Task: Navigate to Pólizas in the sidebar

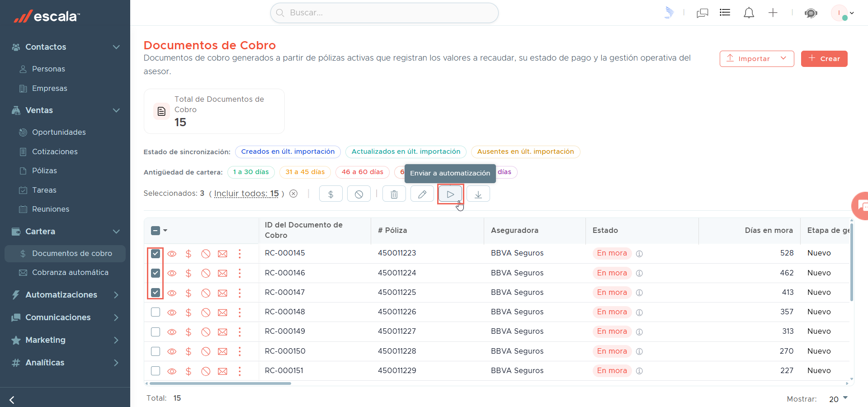Action: tap(44, 170)
